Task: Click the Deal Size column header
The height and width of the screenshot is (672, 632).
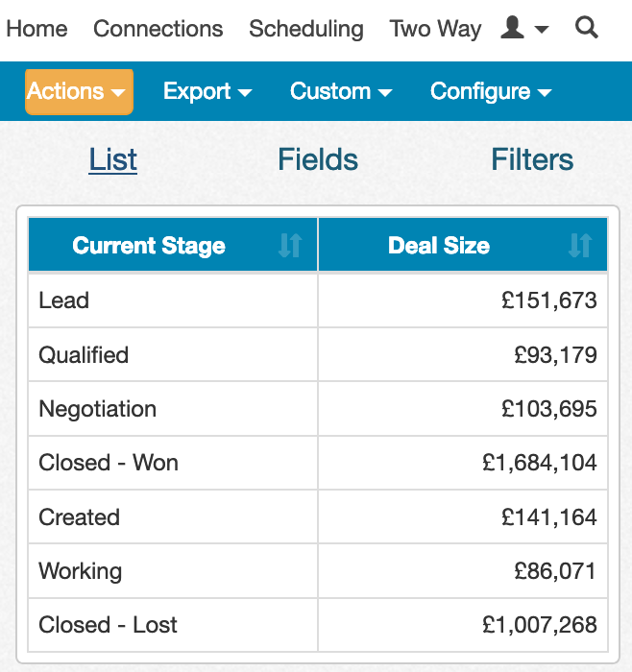Action: (463, 245)
